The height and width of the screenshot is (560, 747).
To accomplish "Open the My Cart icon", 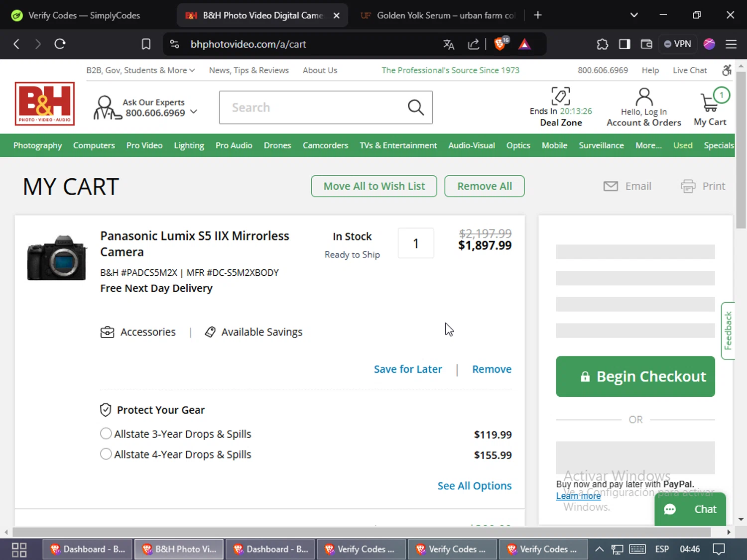I will (x=710, y=102).
